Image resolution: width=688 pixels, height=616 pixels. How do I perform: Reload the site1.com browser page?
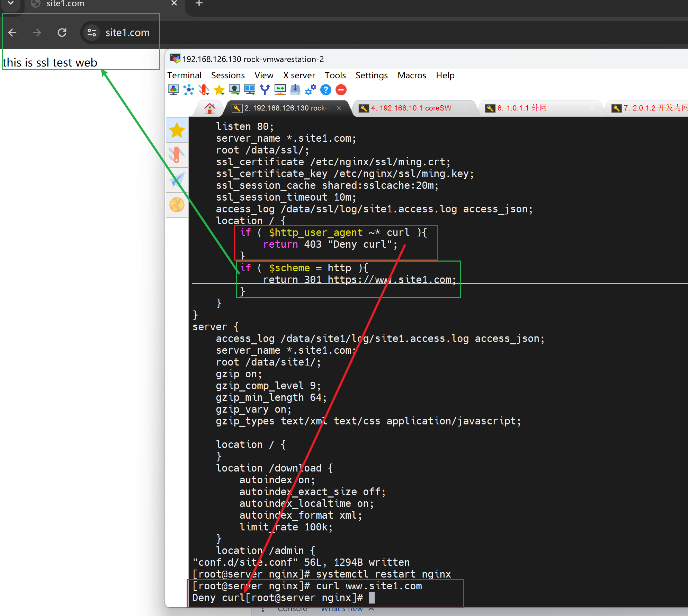[x=62, y=33]
